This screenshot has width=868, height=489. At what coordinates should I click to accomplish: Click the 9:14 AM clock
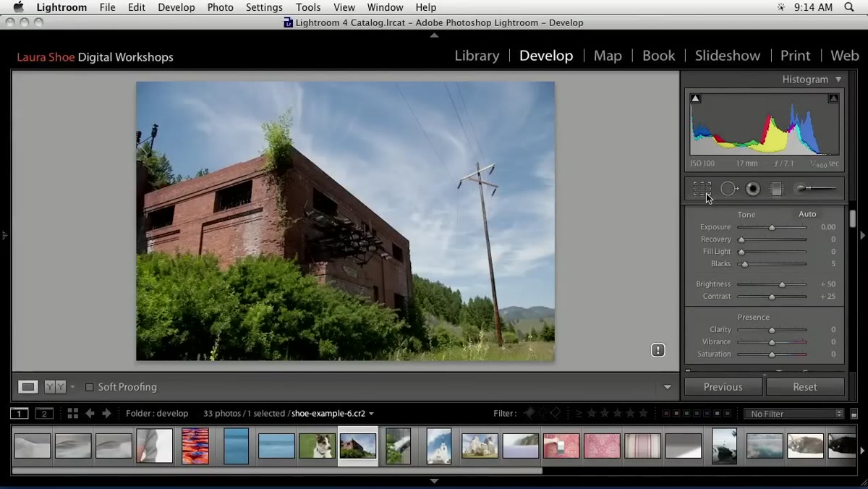coord(813,7)
